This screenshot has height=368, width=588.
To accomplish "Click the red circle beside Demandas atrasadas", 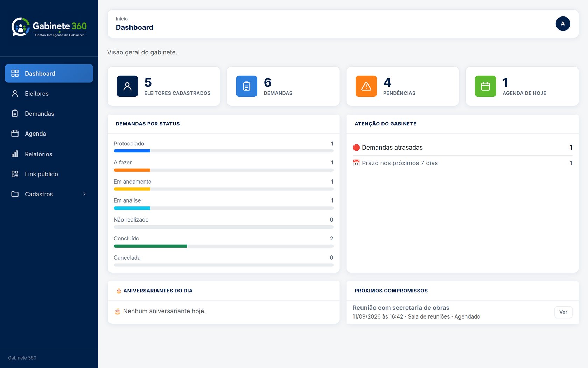I will [x=356, y=148].
